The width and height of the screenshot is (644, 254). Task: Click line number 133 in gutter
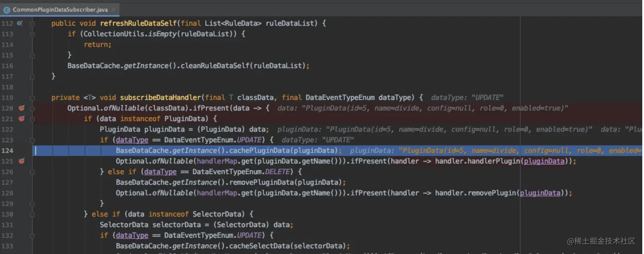(x=7, y=246)
